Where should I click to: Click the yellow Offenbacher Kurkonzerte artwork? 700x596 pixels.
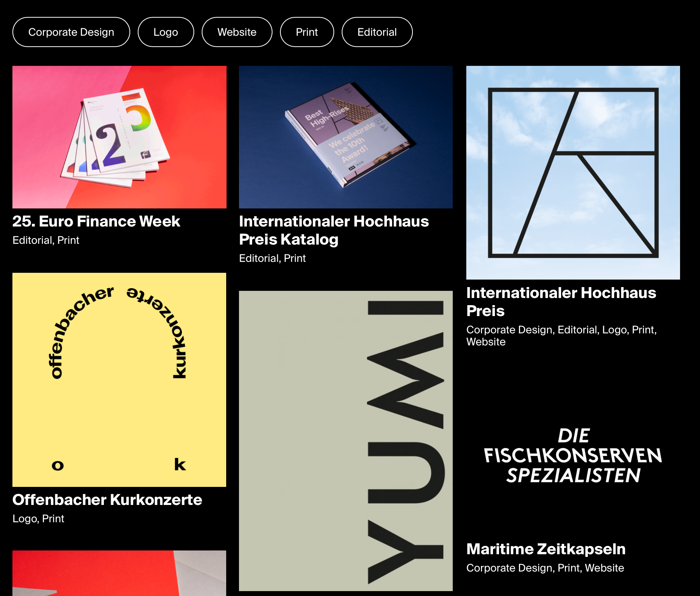coord(119,380)
